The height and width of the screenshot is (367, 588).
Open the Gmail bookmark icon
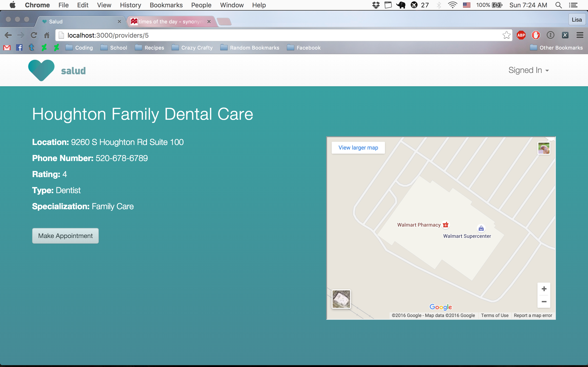[7, 48]
